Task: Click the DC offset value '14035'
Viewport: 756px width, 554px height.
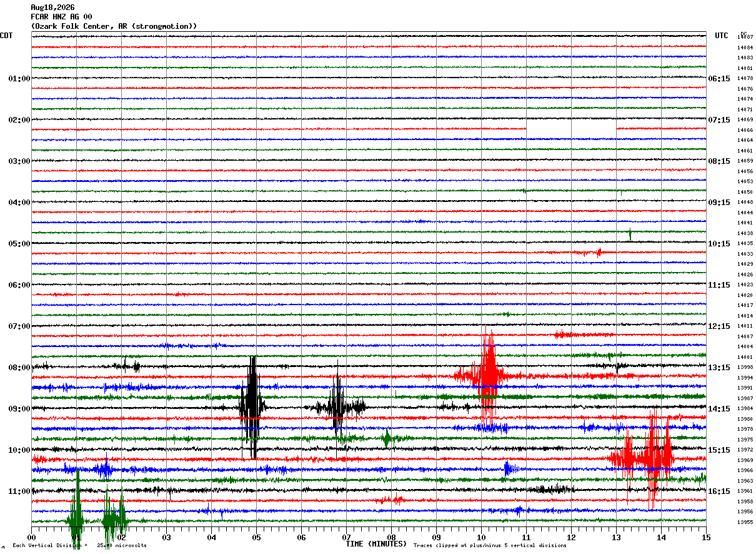Action: (745, 244)
